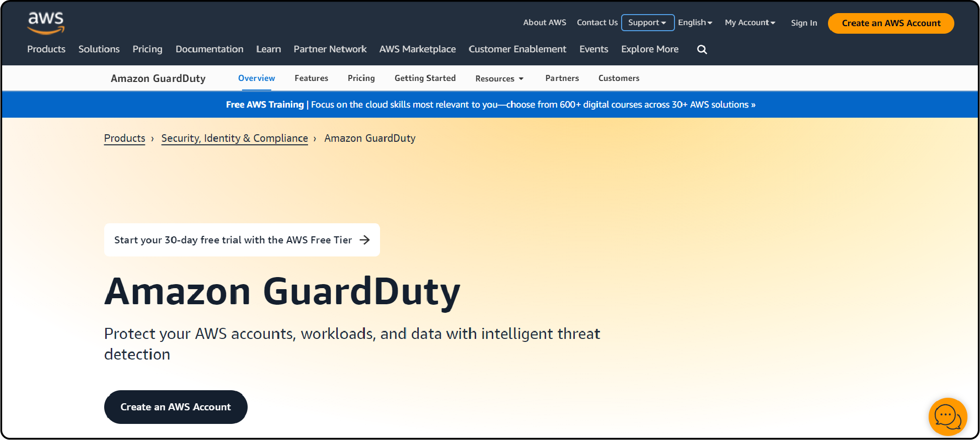This screenshot has width=980, height=440.
Task: Switch to the Customers tab
Action: click(x=619, y=78)
